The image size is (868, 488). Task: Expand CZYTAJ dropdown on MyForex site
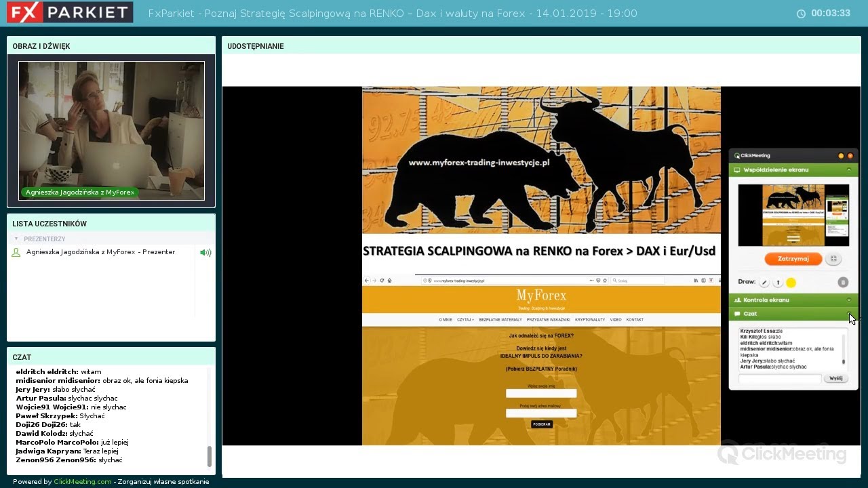point(465,320)
